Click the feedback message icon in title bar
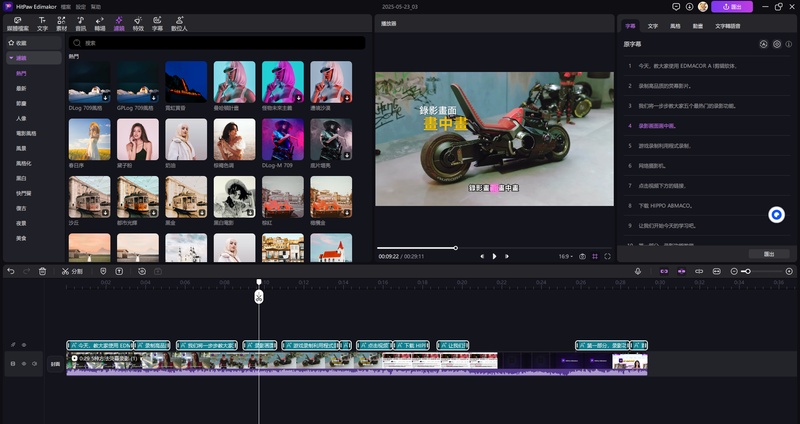This screenshot has width=800, height=424. tap(676, 7)
